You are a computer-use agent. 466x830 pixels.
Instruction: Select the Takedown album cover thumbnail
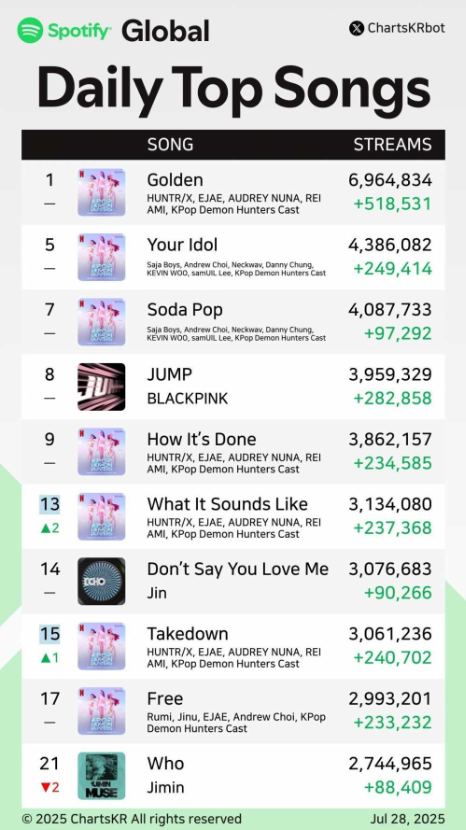point(102,646)
